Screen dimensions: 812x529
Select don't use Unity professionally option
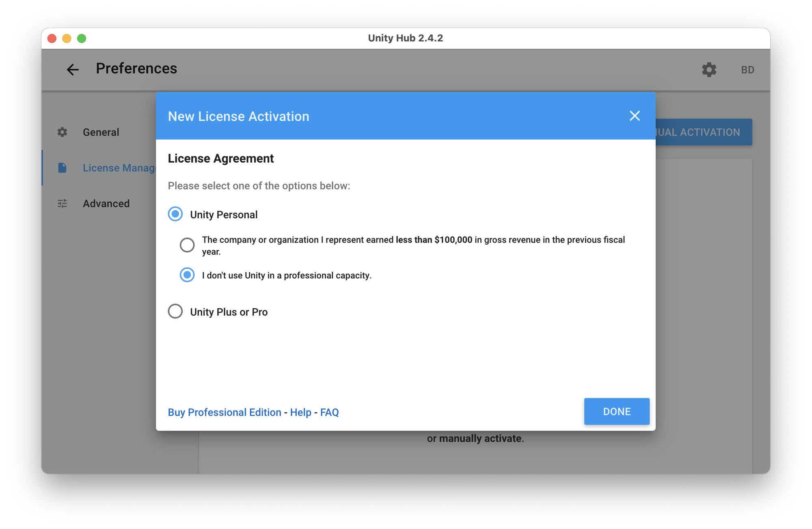click(x=187, y=275)
